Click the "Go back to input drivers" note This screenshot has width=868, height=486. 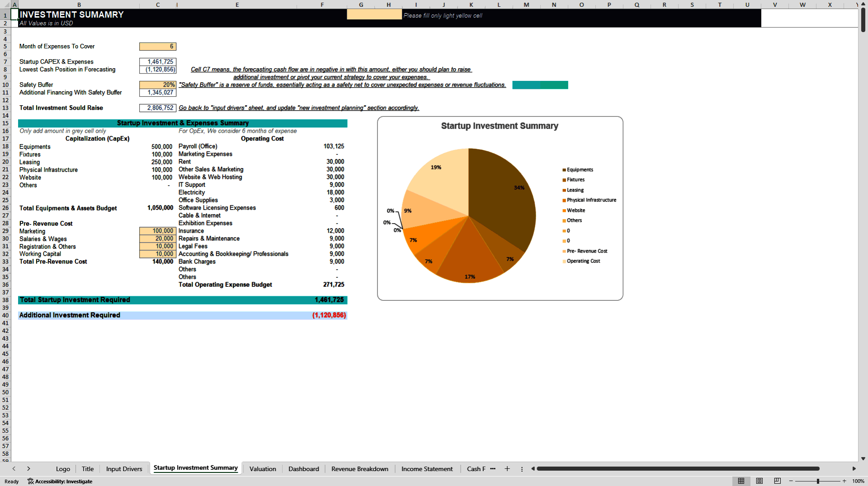click(x=299, y=108)
